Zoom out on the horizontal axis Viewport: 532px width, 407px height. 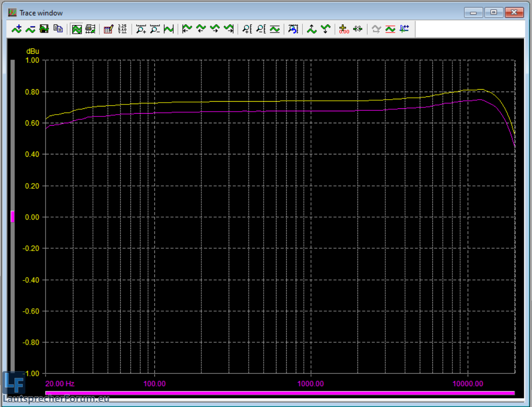155,29
